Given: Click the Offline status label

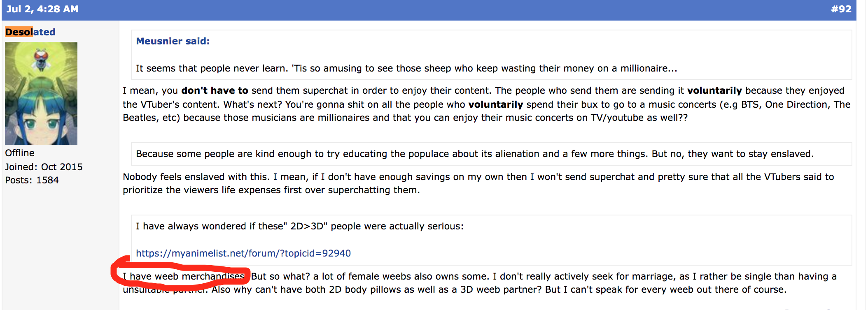Looking at the screenshot, I should (x=20, y=153).
